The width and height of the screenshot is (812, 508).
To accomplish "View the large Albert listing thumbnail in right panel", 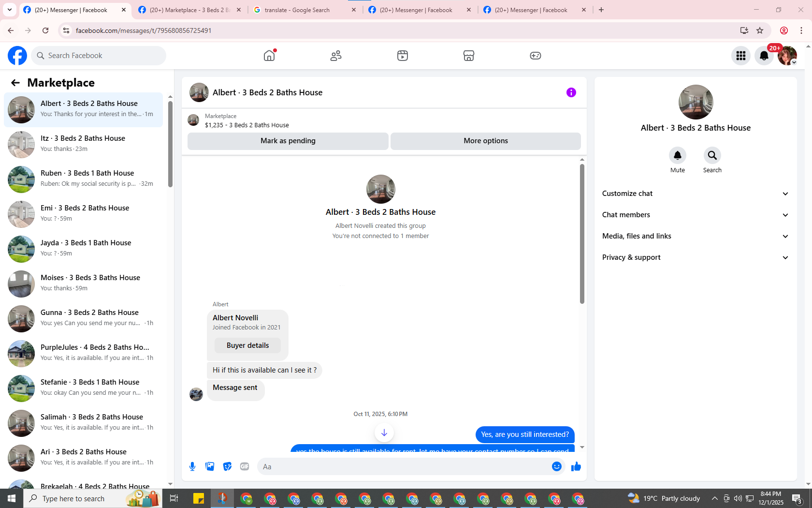I will point(696,102).
